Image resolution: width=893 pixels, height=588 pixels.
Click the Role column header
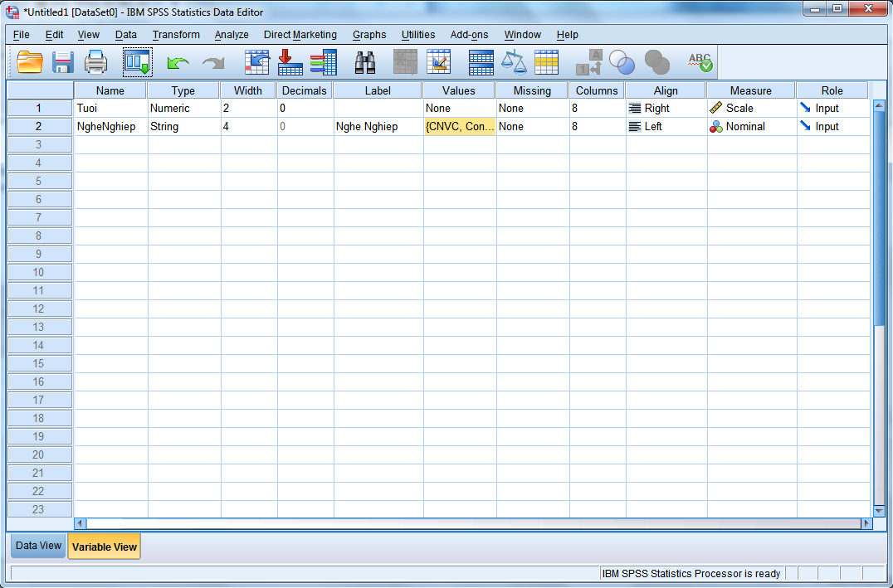point(832,90)
